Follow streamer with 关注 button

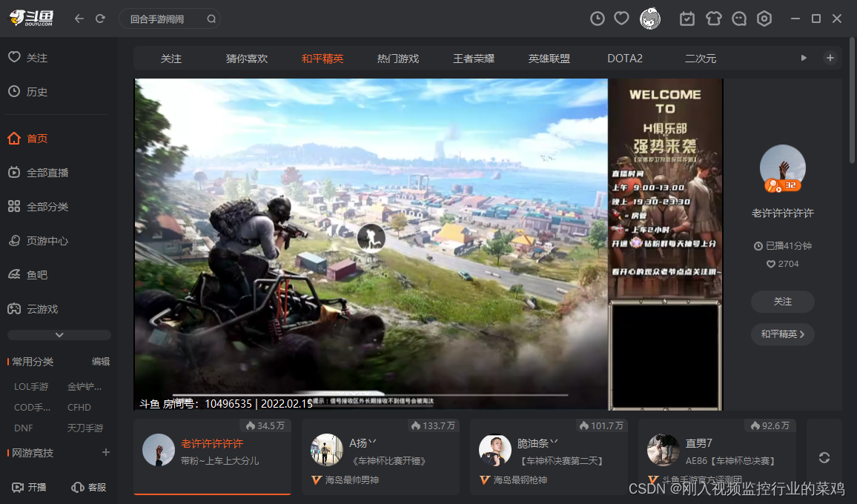783,301
